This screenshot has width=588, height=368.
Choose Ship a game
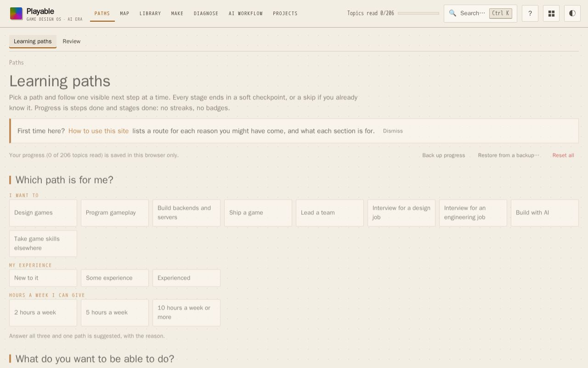(258, 213)
